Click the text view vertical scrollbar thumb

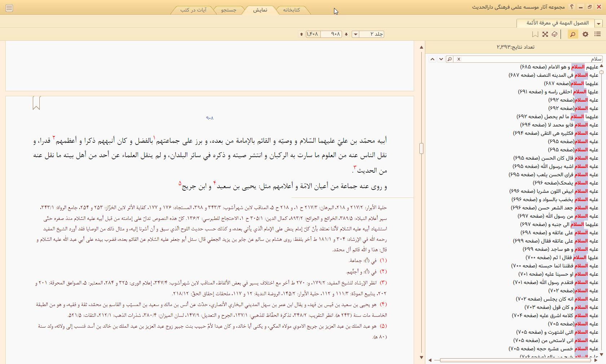click(x=421, y=148)
